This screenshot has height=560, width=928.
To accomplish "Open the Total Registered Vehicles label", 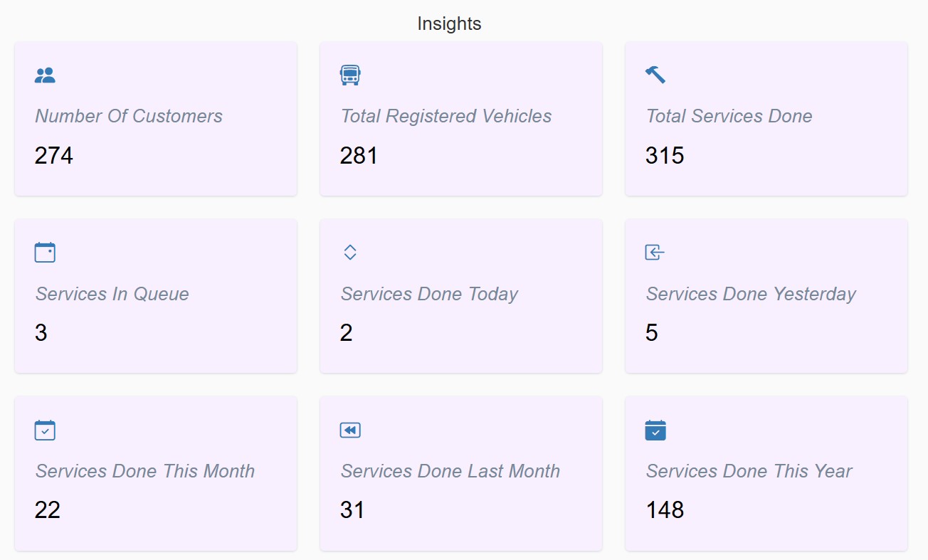I will (446, 116).
